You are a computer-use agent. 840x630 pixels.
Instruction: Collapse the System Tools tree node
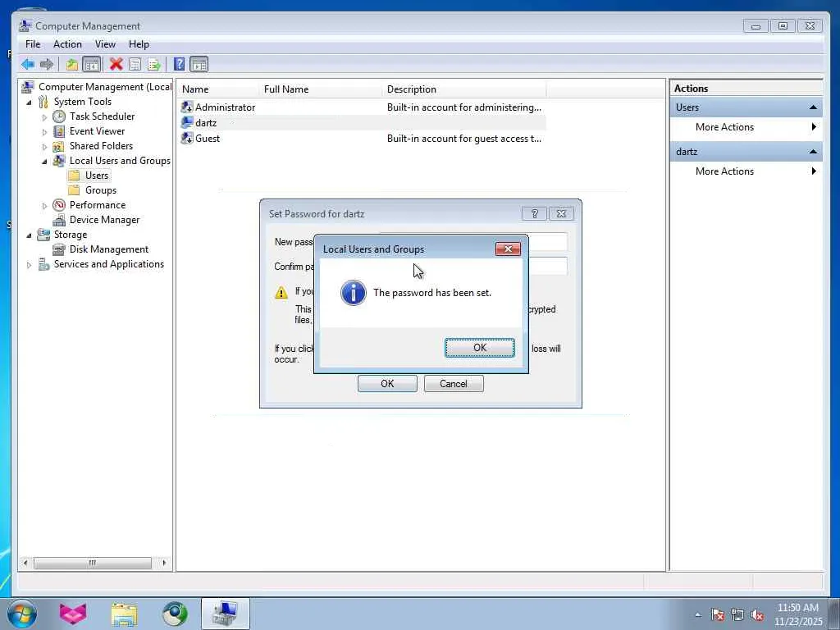[29, 102]
